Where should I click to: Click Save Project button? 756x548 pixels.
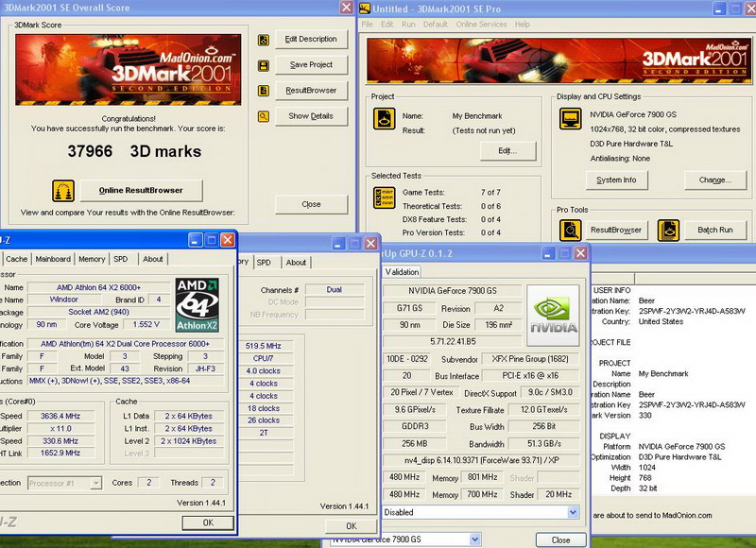point(311,65)
